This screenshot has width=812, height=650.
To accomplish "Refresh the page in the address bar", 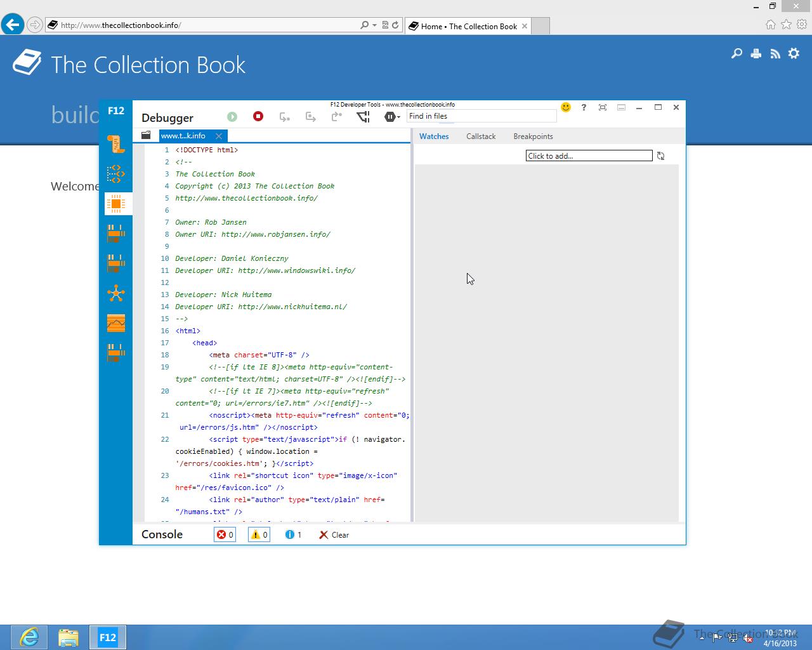I will (x=395, y=25).
